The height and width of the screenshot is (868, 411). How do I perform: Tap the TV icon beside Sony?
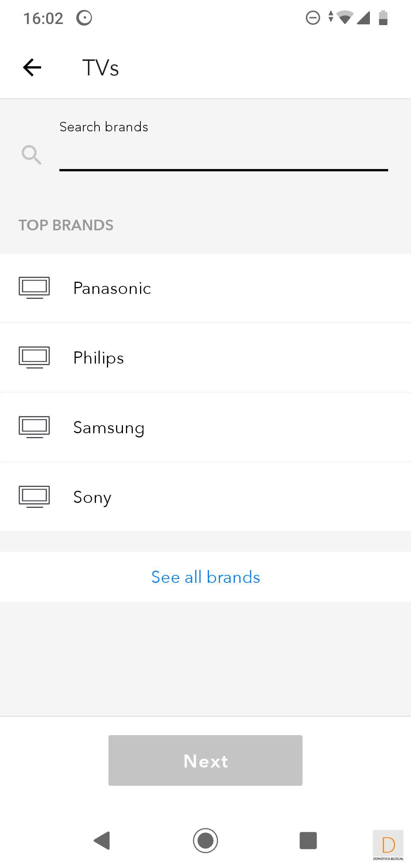pyautogui.click(x=34, y=496)
